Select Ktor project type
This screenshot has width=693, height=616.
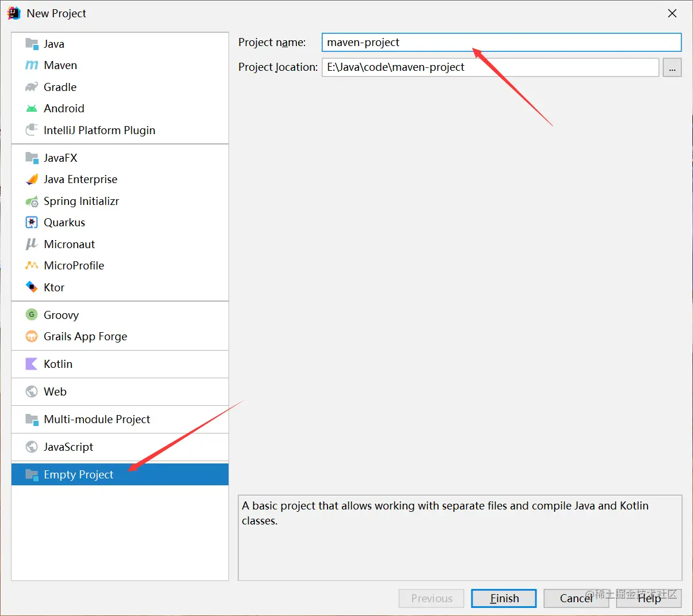54,287
